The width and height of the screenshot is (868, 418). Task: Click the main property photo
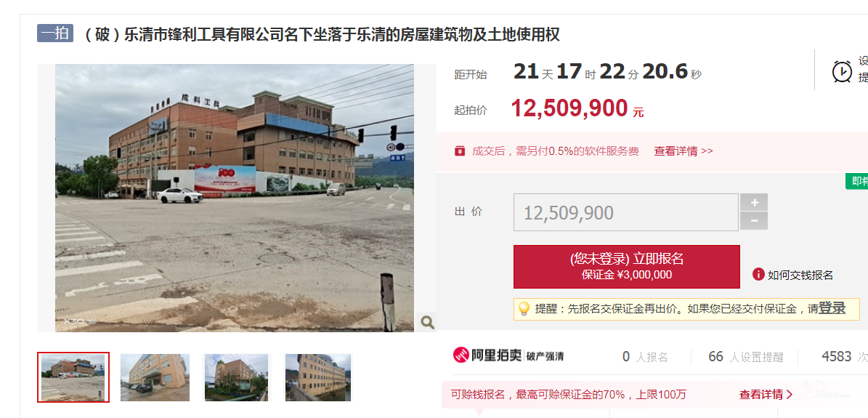(234, 198)
